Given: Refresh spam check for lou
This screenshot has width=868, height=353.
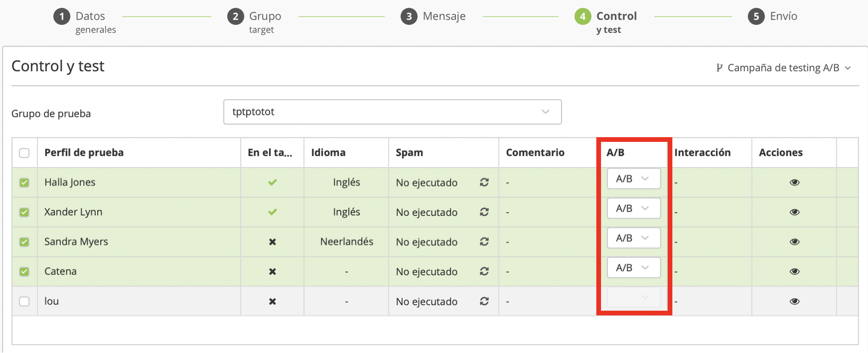Looking at the screenshot, I should pyautogui.click(x=484, y=301).
